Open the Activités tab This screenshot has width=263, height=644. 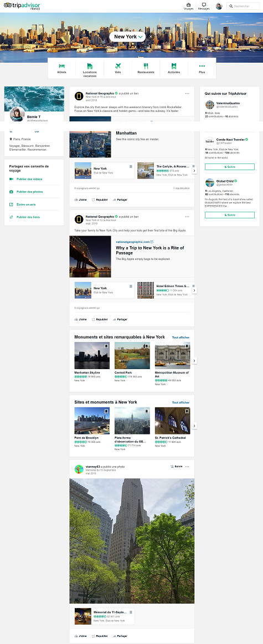[173, 68]
